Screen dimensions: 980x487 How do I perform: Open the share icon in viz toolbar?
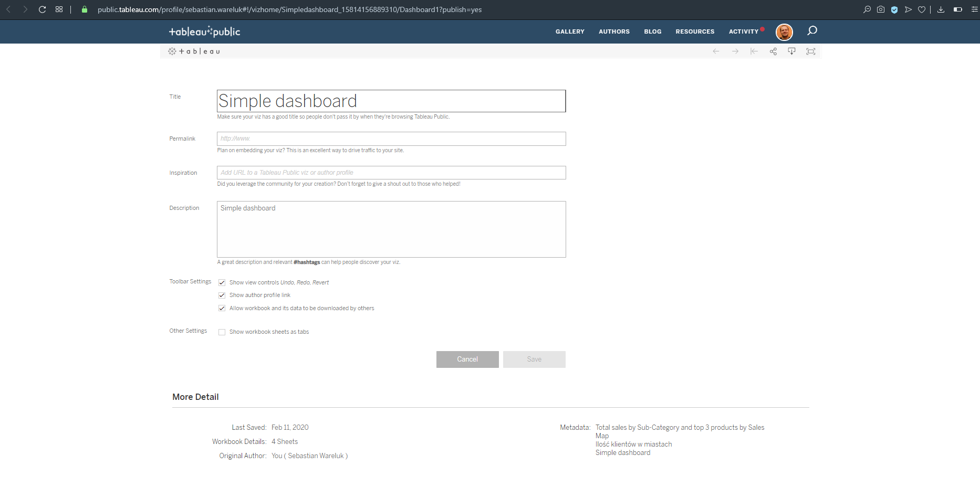pos(773,51)
